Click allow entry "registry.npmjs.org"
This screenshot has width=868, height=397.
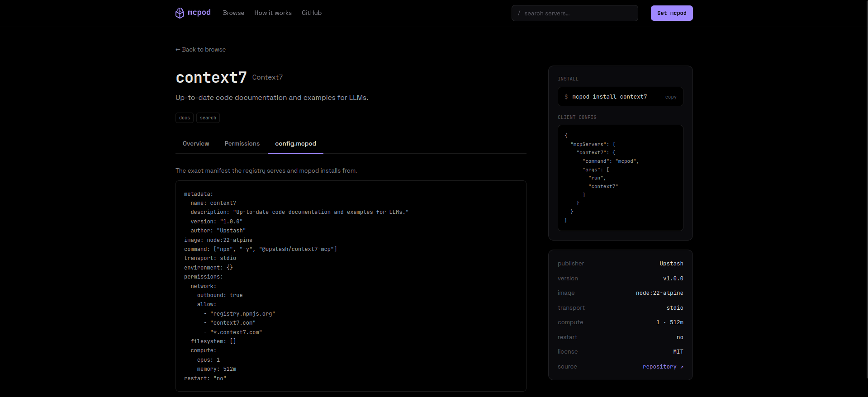click(x=242, y=314)
